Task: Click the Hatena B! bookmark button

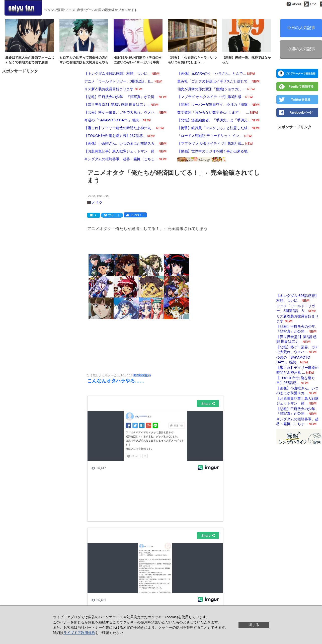Action: coord(93,215)
